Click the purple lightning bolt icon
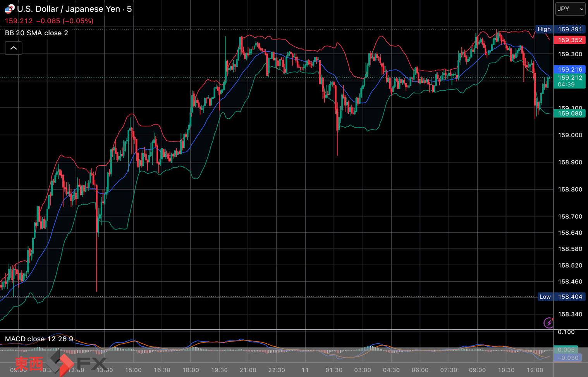The image size is (588, 377). [x=548, y=323]
